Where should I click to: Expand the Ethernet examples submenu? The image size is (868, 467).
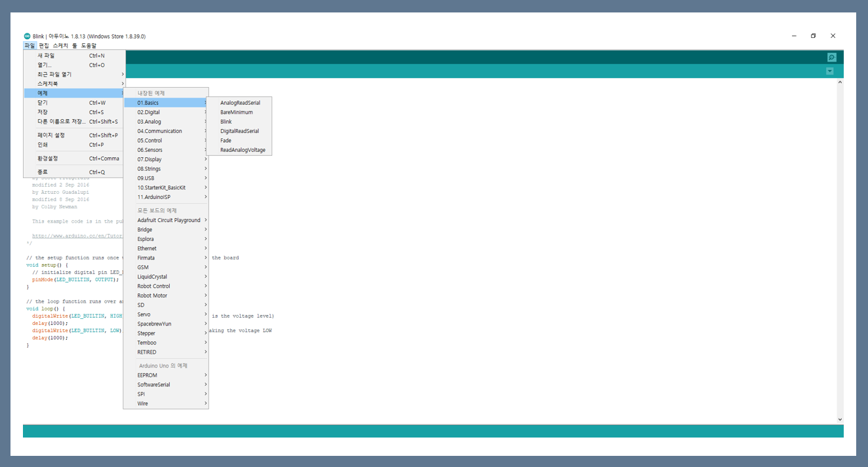(166, 248)
